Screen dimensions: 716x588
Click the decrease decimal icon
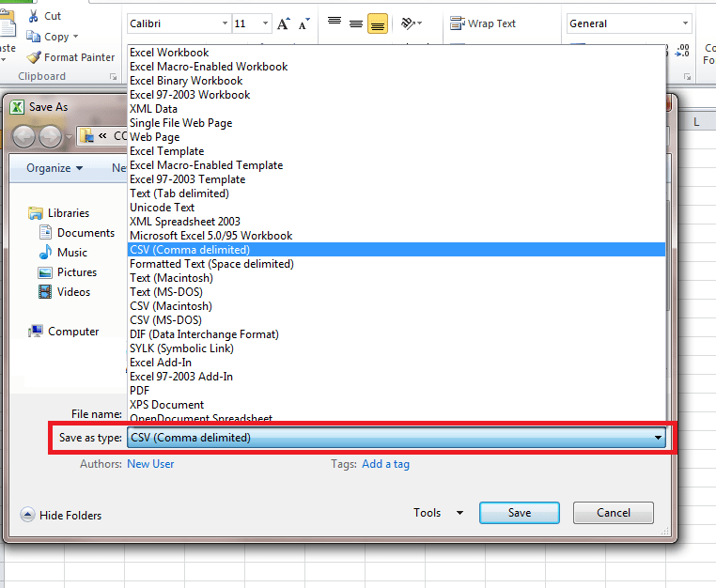click(x=682, y=50)
